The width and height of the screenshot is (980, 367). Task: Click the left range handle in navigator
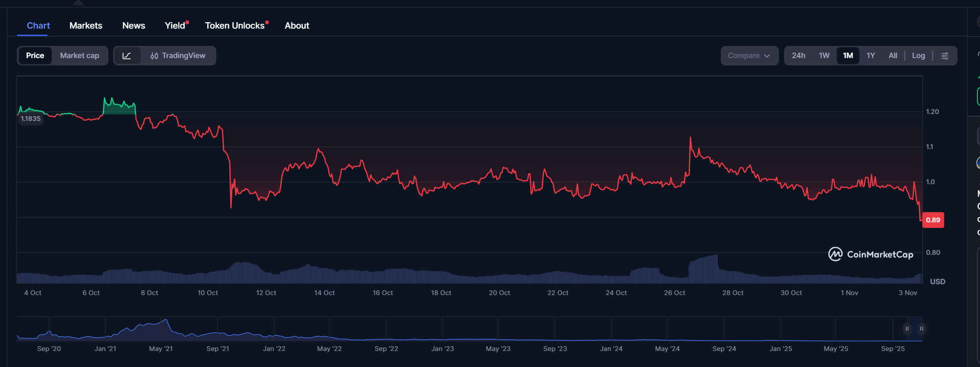point(907,329)
